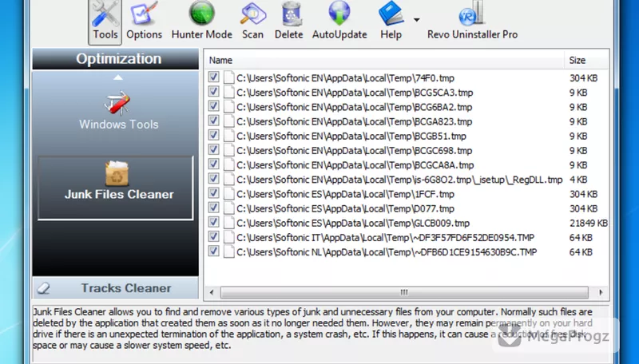Click the file icon for ~DFB6D1CE9154630B9C.TMP
Viewport: 639px width, 364px height.
click(x=229, y=251)
